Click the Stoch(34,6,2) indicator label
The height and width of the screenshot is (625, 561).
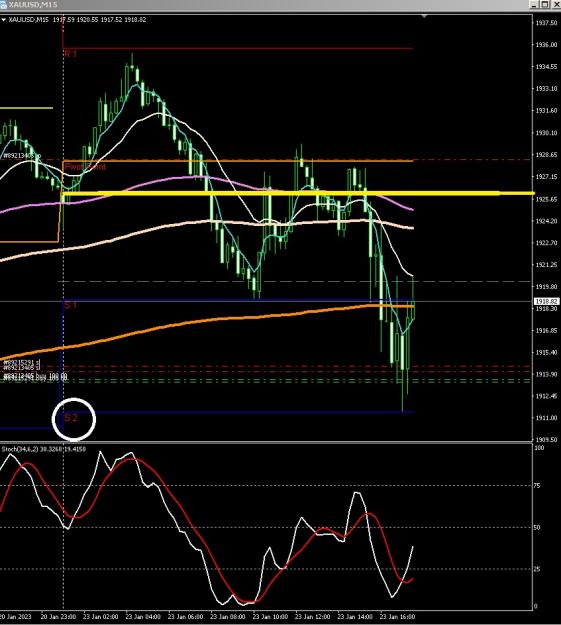pos(20,449)
